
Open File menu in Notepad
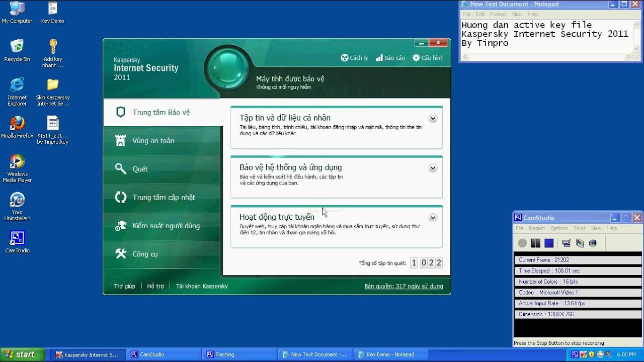click(466, 15)
